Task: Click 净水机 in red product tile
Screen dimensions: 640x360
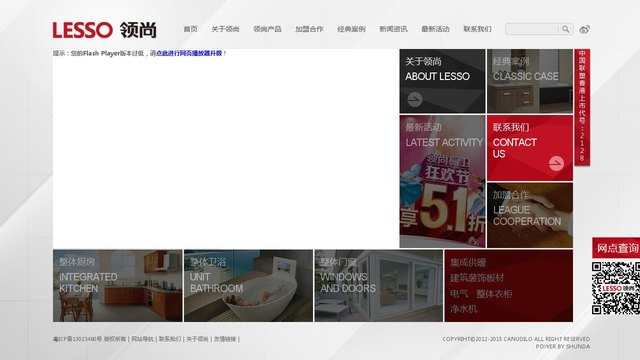Action: point(464,309)
